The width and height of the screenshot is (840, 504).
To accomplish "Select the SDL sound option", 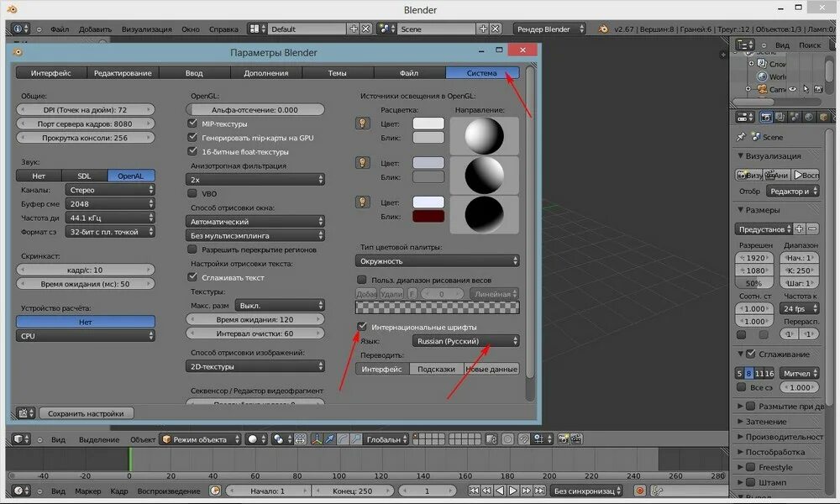I will tap(84, 176).
